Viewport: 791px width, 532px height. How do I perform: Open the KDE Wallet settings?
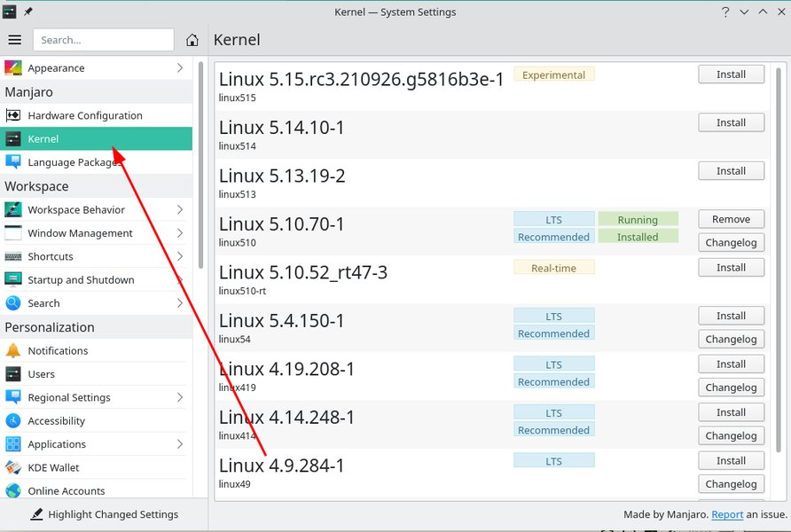coord(97,467)
